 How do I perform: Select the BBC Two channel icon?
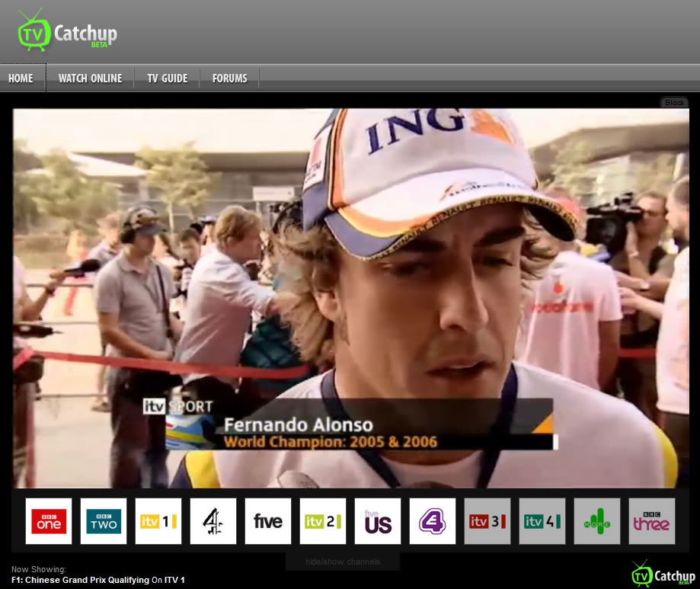(x=104, y=521)
